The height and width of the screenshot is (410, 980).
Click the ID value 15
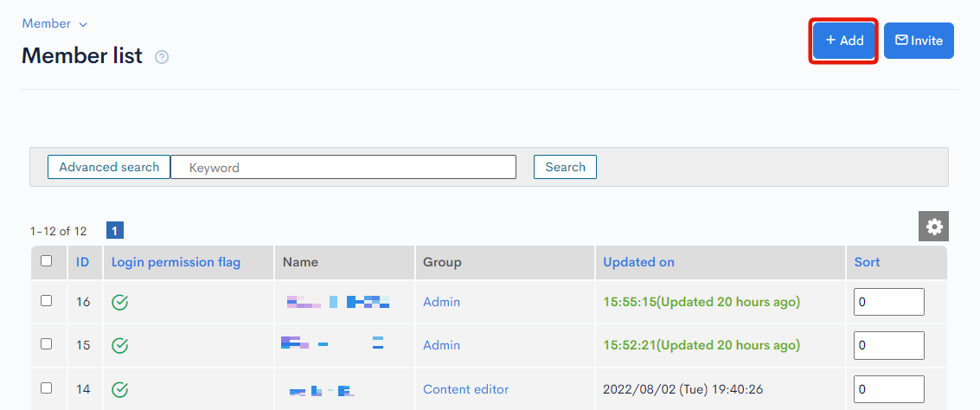click(x=83, y=345)
